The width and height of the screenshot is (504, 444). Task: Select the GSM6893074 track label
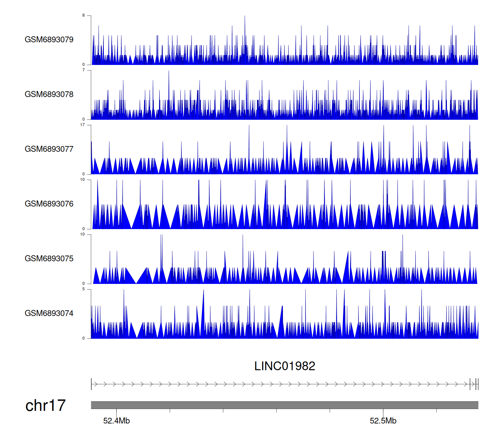click(49, 313)
